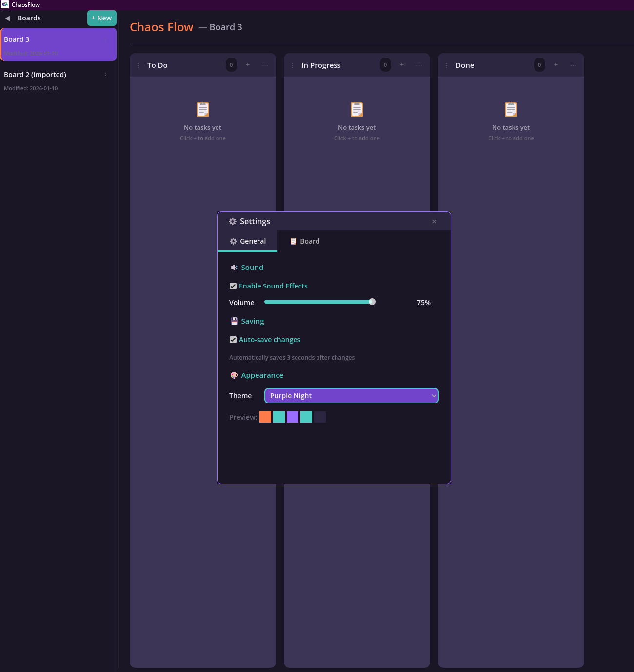Click the drag handle of the Done column
634x672 pixels.
pos(447,65)
